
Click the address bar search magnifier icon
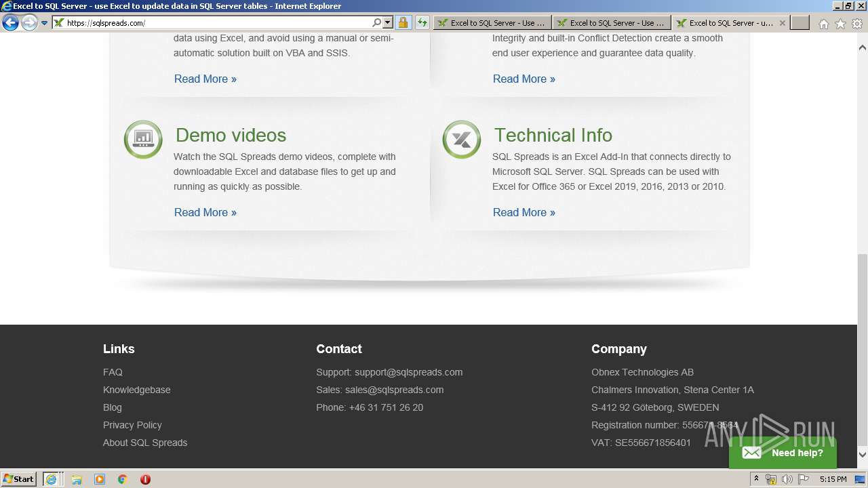tap(377, 23)
